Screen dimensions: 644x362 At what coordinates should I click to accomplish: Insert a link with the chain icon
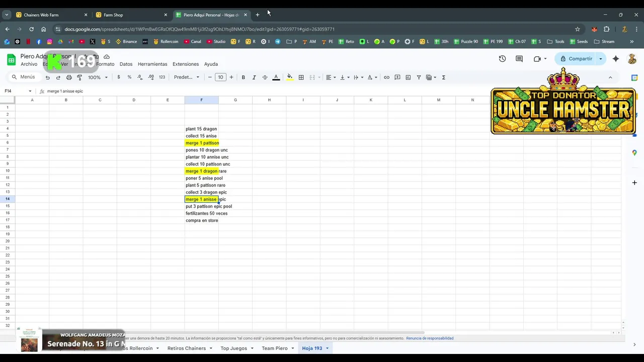(x=386, y=77)
